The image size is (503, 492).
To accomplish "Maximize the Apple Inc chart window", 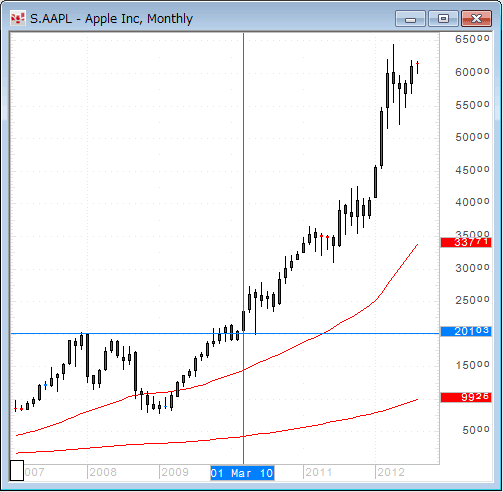I will click(443, 19).
